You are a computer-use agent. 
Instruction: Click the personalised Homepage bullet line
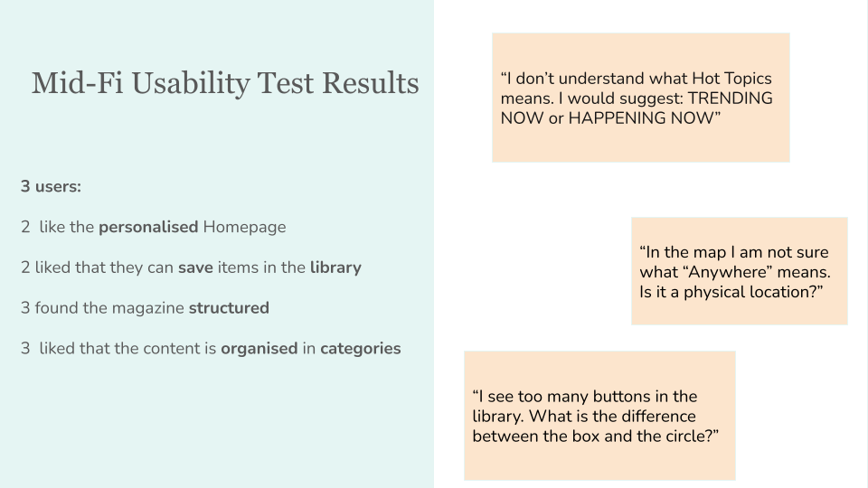pos(154,227)
